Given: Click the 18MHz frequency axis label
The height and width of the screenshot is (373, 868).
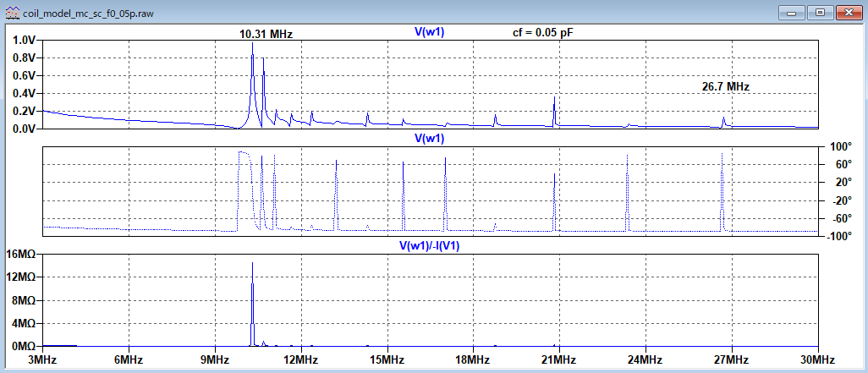Looking at the screenshot, I should point(473,359).
